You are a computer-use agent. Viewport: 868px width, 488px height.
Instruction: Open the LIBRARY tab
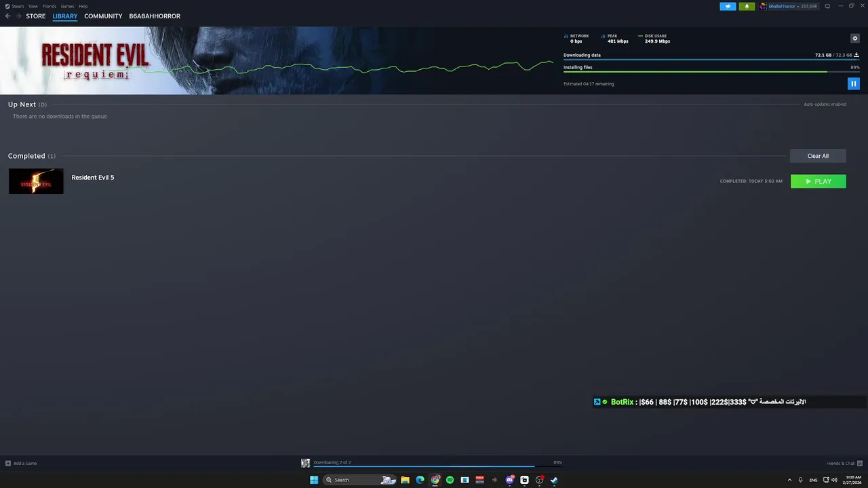(65, 16)
